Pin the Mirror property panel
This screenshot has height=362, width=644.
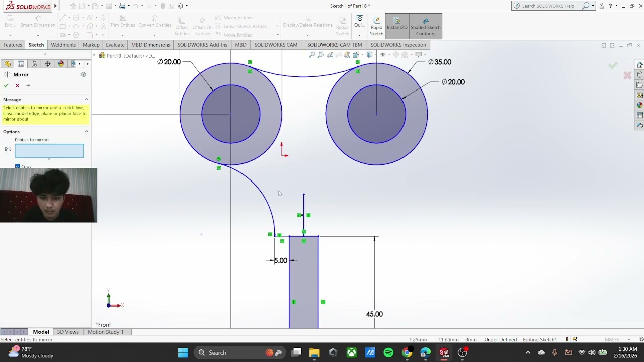(28, 85)
